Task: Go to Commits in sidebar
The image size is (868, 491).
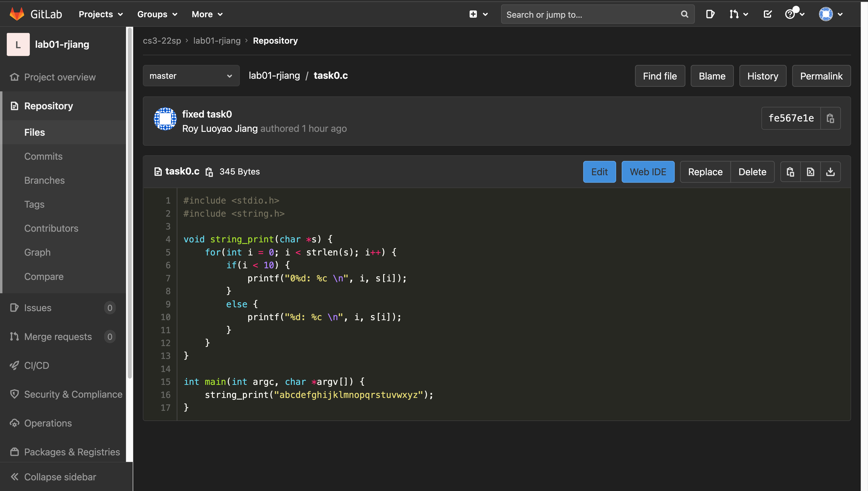Action: pyautogui.click(x=43, y=156)
